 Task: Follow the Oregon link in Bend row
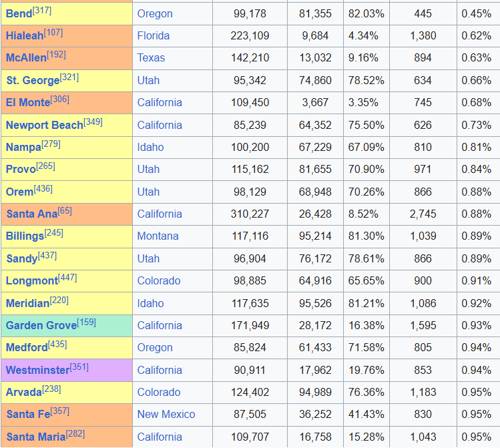pyautogui.click(x=155, y=14)
